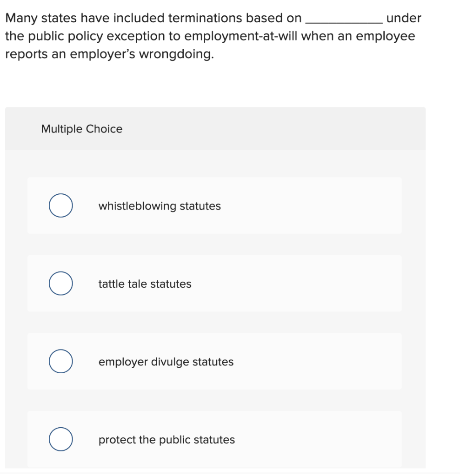
Task: Click the second answer option row
Action: coord(214,283)
